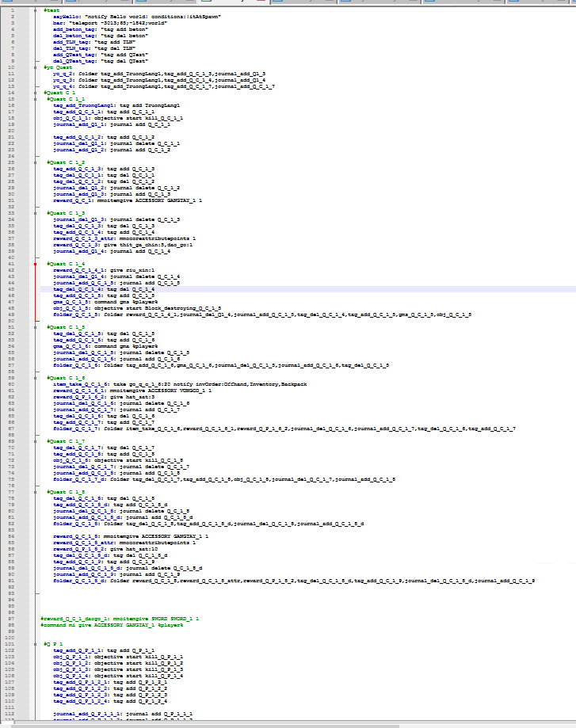Image resolution: width=576 pixels, height=728 pixels.
Task: Click the reward_Q_C_1_4_1 give line
Action: (104, 270)
